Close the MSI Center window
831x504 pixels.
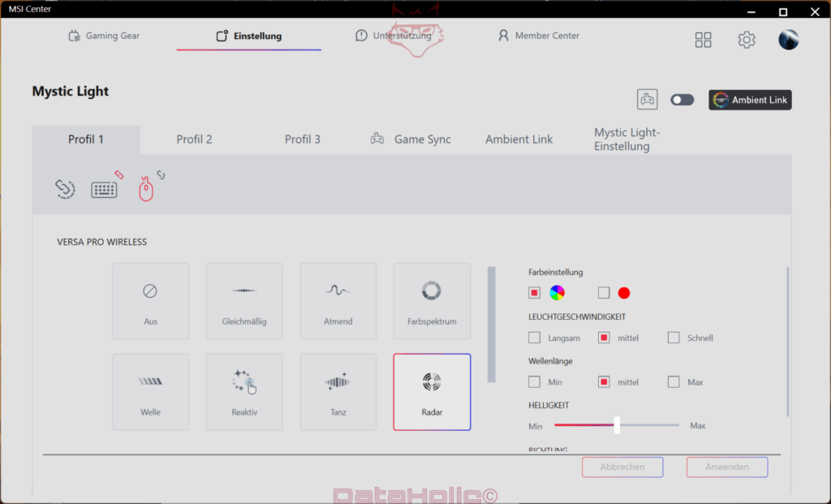815,11
